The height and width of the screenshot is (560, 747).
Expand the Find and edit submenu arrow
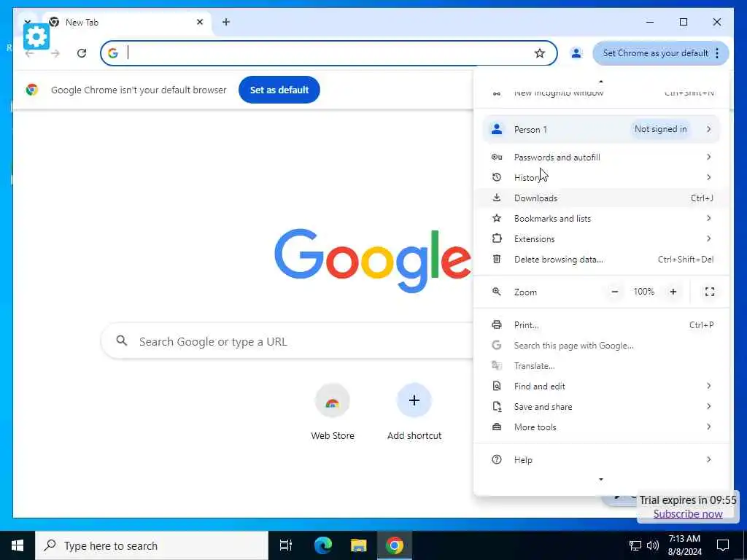709,386
